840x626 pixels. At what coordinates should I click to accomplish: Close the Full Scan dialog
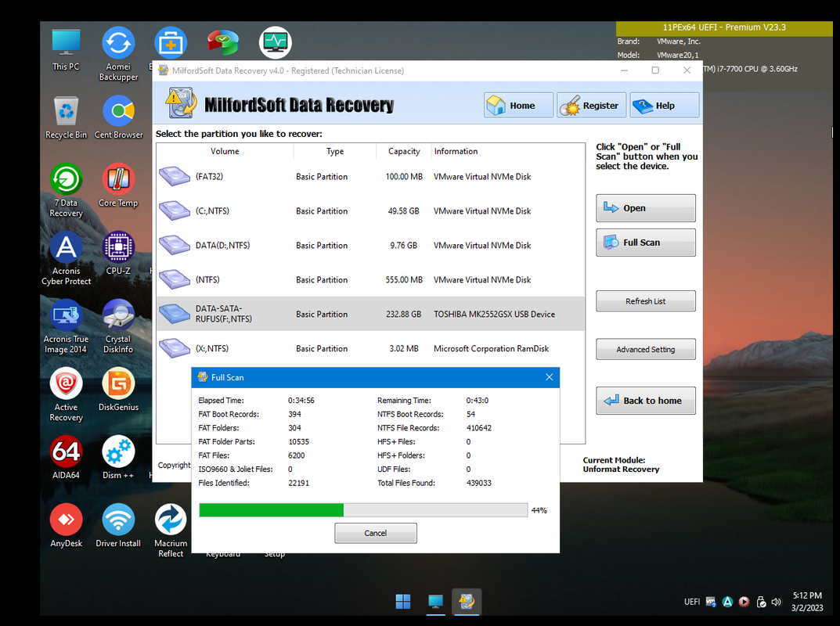(549, 377)
